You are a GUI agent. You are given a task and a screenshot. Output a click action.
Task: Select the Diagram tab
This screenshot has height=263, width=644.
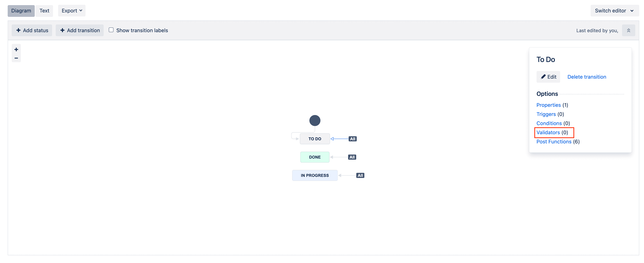(x=21, y=10)
